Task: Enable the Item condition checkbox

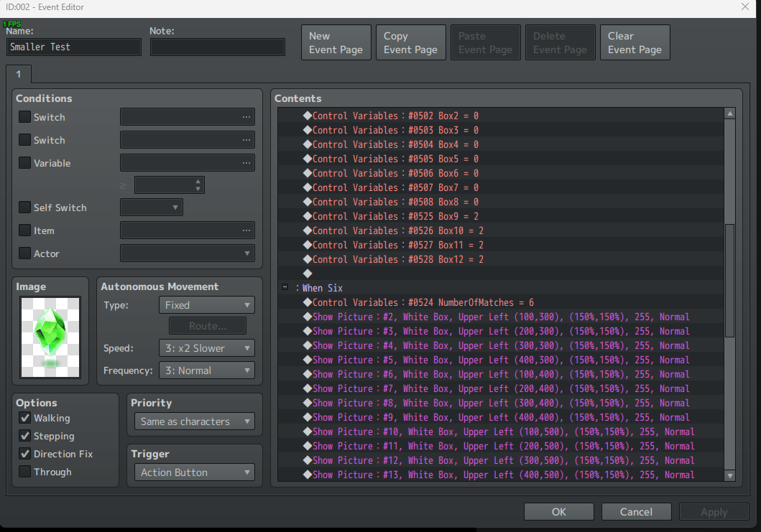Action: coord(24,230)
